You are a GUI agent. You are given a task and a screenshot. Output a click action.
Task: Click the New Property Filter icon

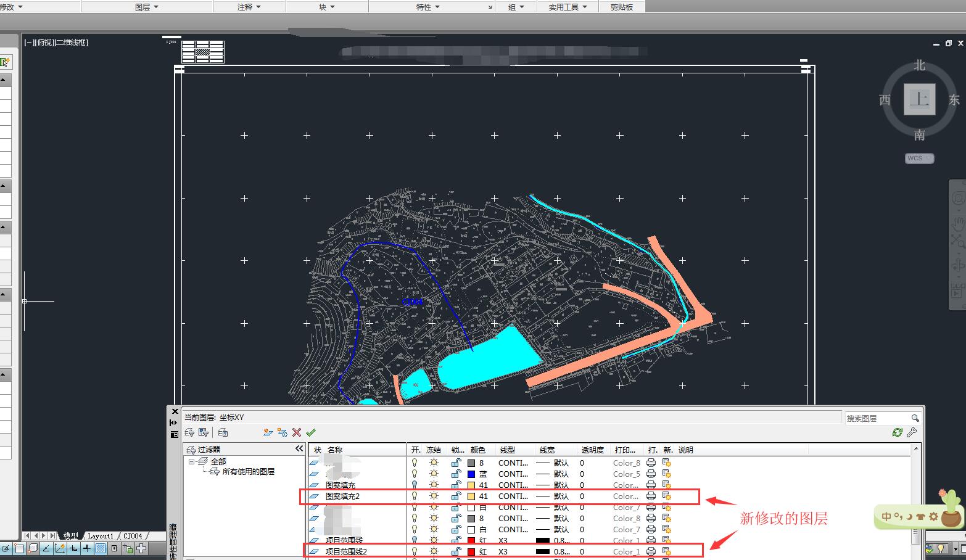[190, 432]
